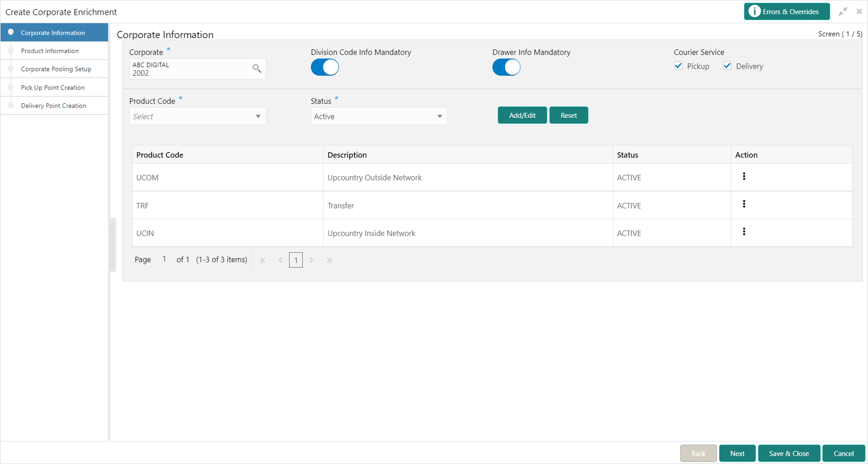
Task: Click the Product Code column header
Action: [x=228, y=155]
